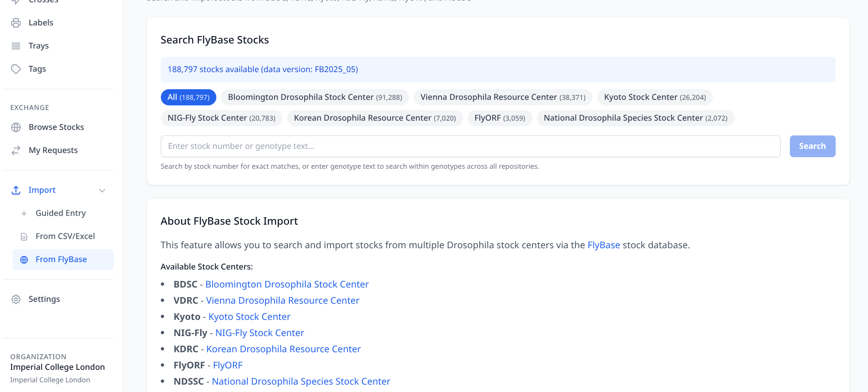Open Kyoto Stock Center list link
Image resolution: width=868 pixels, height=392 pixels.
(250, 317)
